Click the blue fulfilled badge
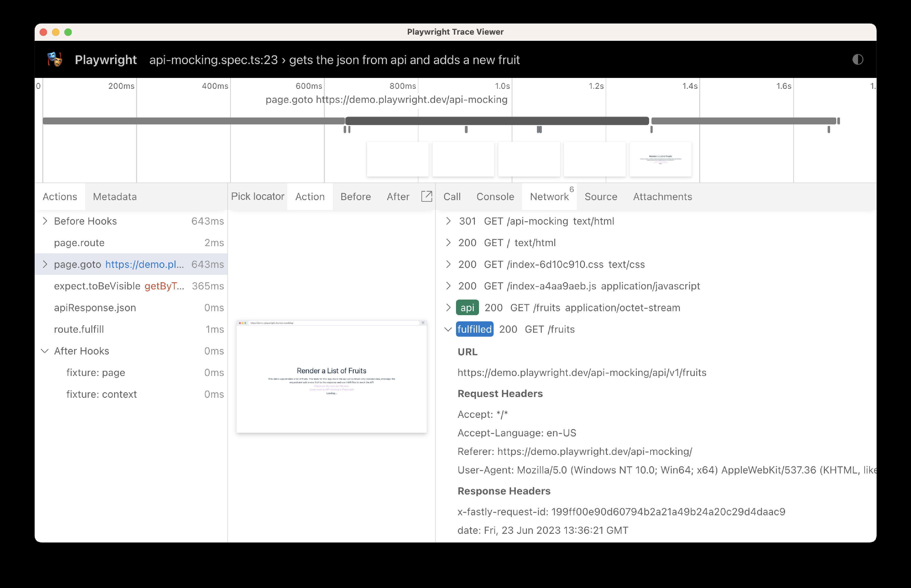Viewport: 911px width, 588px height. tap(475, 329)
